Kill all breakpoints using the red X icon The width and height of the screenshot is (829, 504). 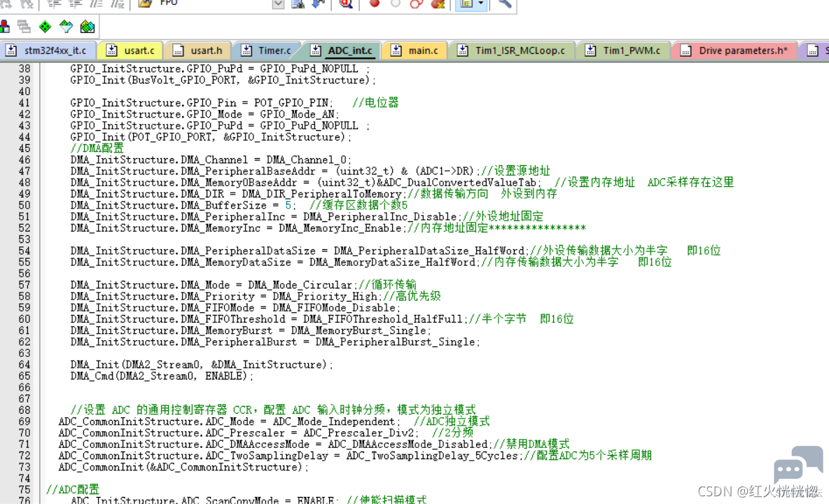click(x=437, y=3)
